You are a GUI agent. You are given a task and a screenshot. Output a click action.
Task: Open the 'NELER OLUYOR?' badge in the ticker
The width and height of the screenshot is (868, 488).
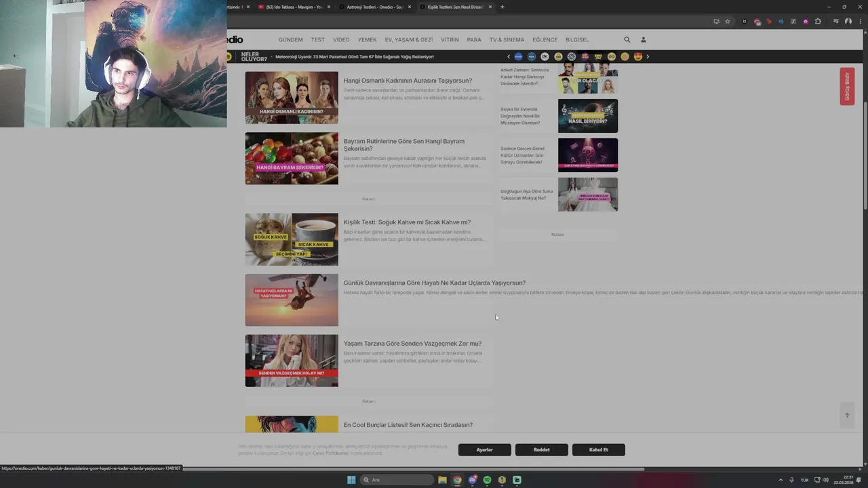pos(254,57)
